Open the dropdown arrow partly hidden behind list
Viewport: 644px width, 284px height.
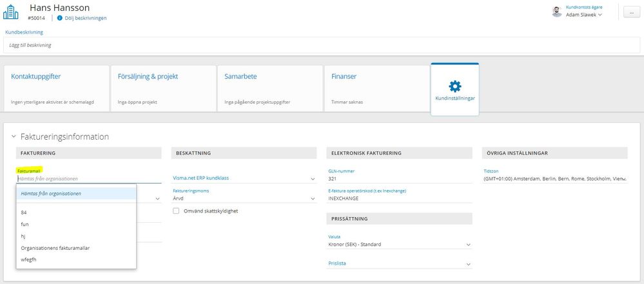point(157,198)
